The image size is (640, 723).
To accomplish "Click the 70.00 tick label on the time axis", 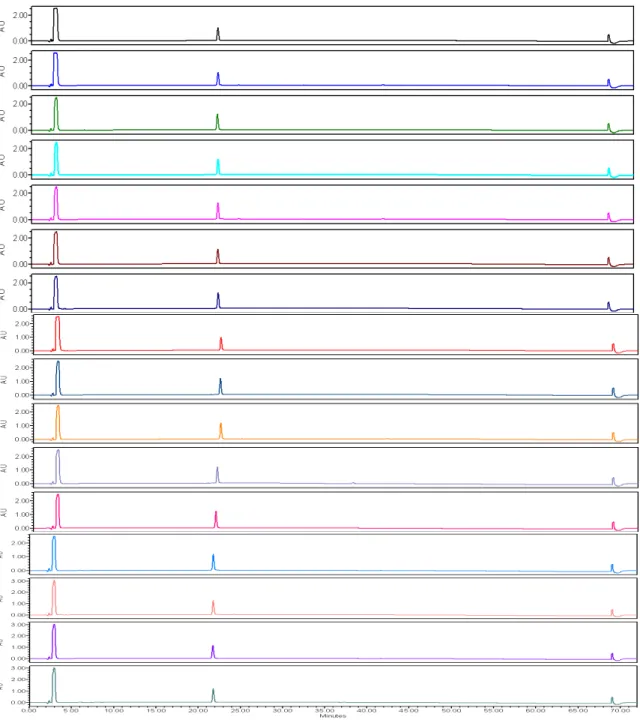I will tap(620, 711).
